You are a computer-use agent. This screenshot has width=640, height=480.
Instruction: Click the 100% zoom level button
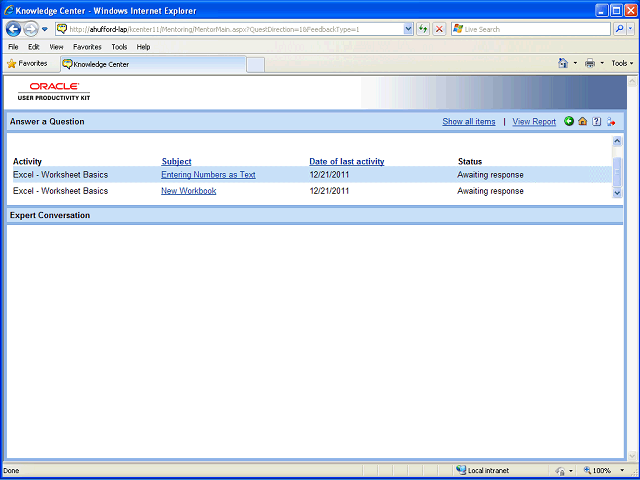tap(598, 471)
